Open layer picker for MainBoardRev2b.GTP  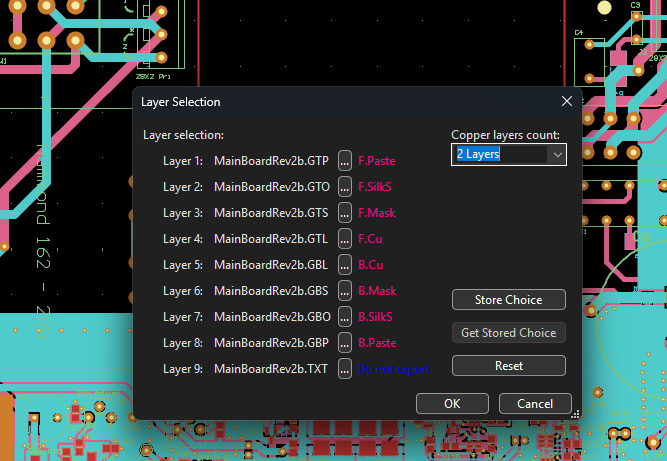[x=345, y=161]
